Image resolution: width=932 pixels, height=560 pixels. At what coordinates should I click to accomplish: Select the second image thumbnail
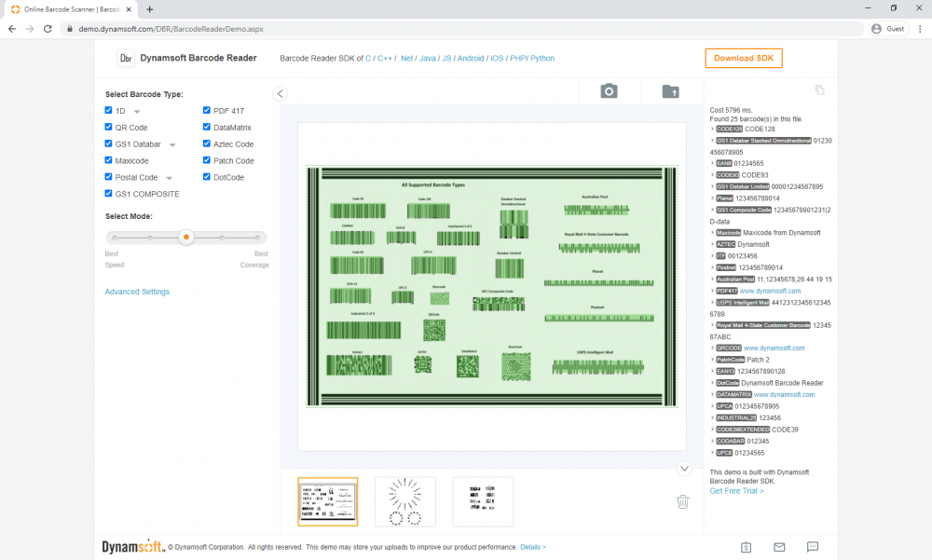click(x=404, y=501)
